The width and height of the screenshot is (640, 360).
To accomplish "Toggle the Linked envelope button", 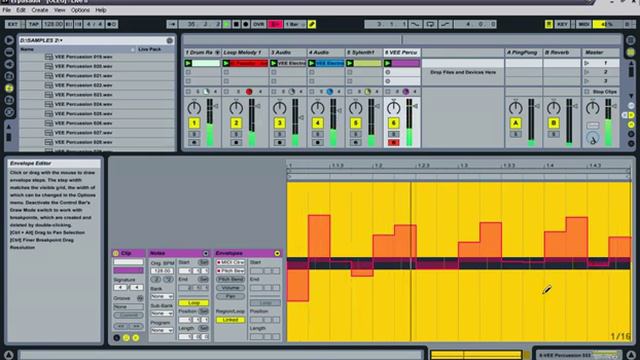I will point(231,320).
